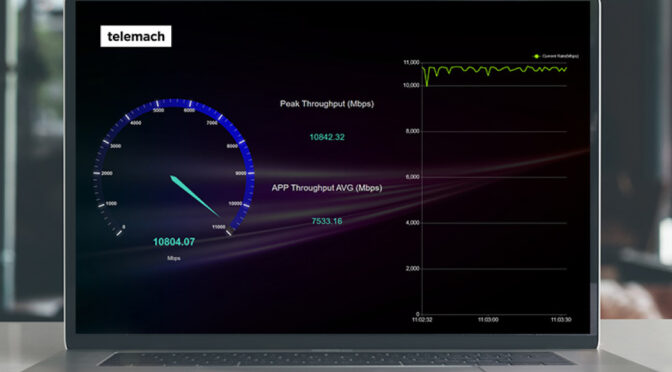Click the 2,000 y-axis gridline label

(x=412, y=269)
